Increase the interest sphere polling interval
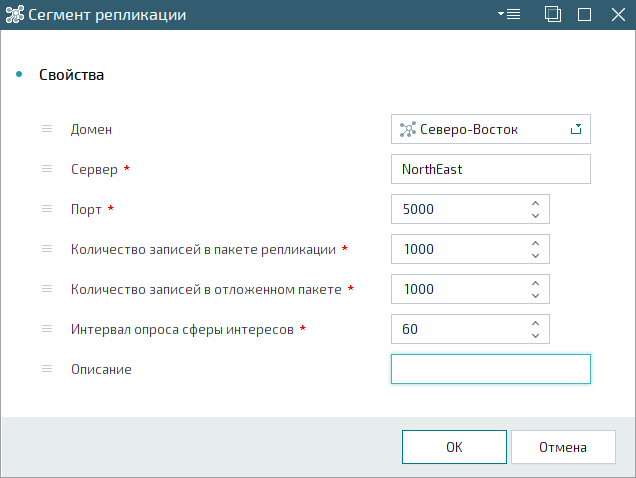636x478 pixels. coord(535,323)
